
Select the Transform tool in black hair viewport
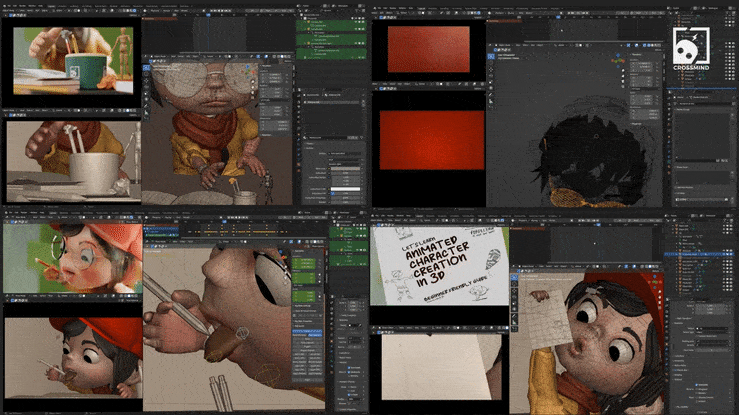click(491, 87)
